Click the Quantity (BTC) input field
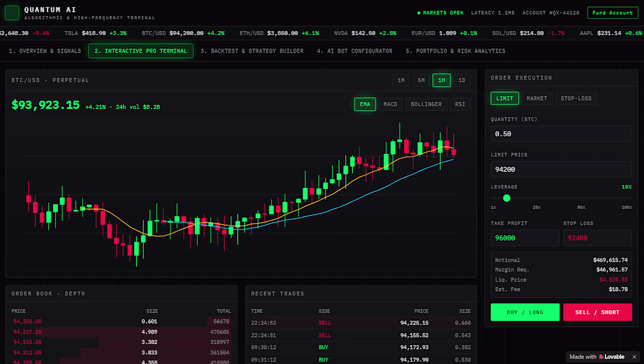 [561, 134]
